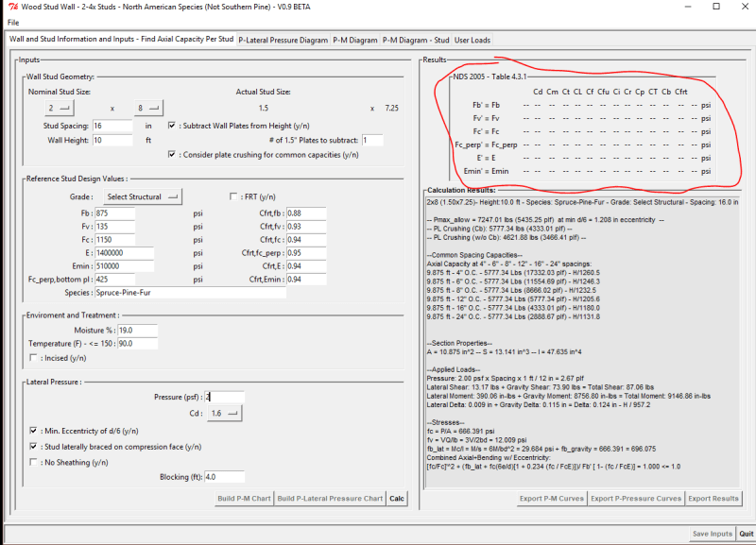Switch to P-Lateral Pressure Diagram tab
756x545 pixels.
coord(283,40)
